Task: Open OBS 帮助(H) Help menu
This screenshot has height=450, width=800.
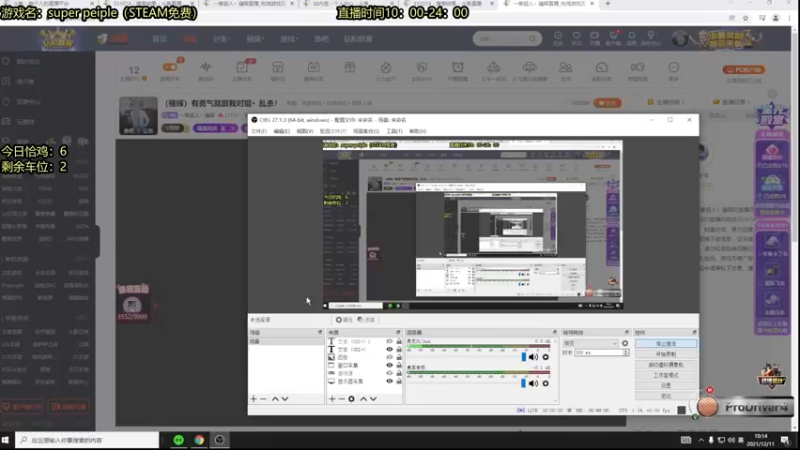Action: [417, 131]
